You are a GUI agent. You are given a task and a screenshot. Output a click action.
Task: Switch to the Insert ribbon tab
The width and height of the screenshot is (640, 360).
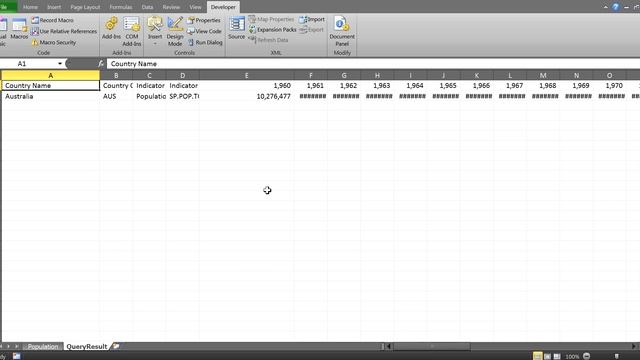click(x=54, y=7)
